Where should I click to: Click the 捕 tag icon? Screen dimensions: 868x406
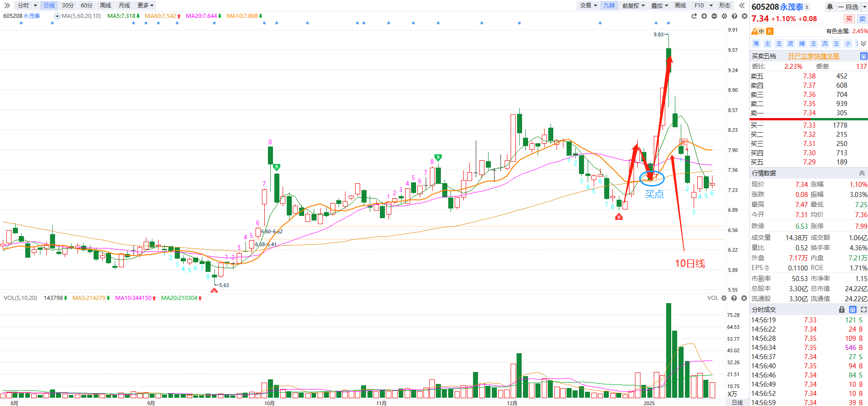pyautogui.click(x=802, y=44)
